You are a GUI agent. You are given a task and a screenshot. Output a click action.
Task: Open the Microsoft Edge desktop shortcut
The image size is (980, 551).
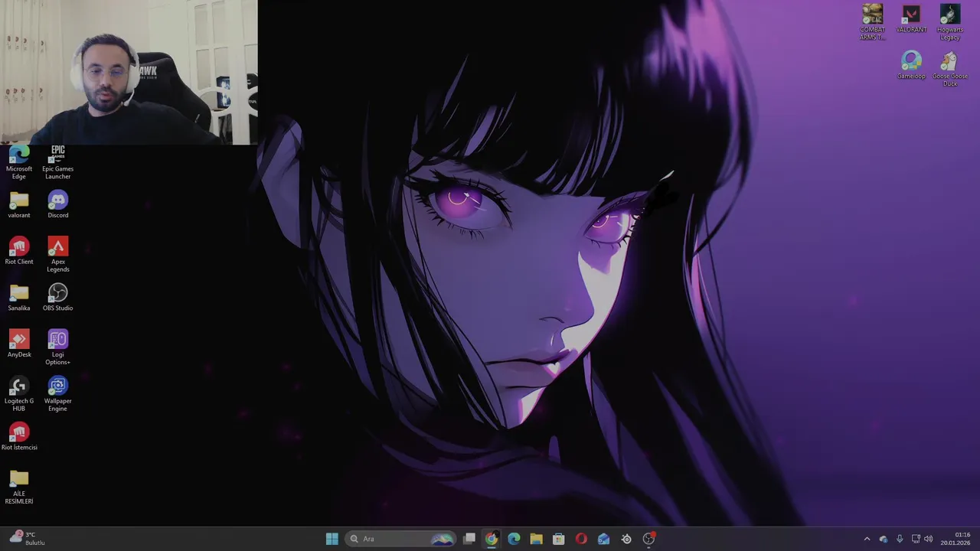[19, 162]
